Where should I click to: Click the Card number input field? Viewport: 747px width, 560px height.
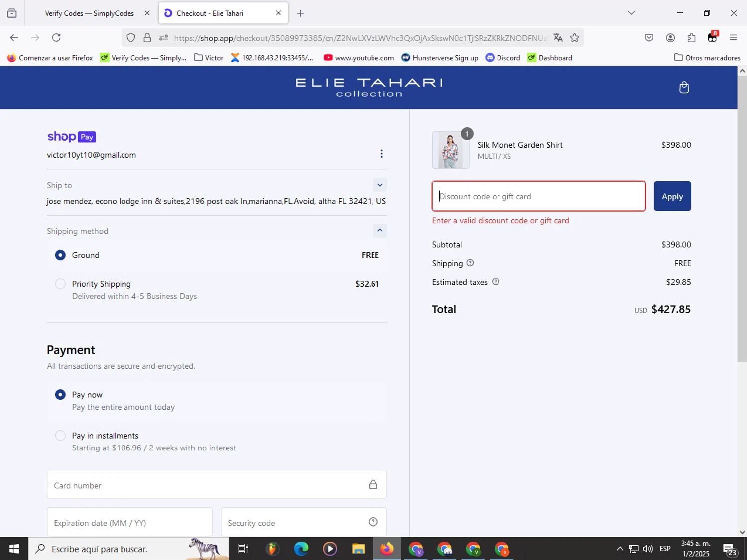click(x=217, y=485)
